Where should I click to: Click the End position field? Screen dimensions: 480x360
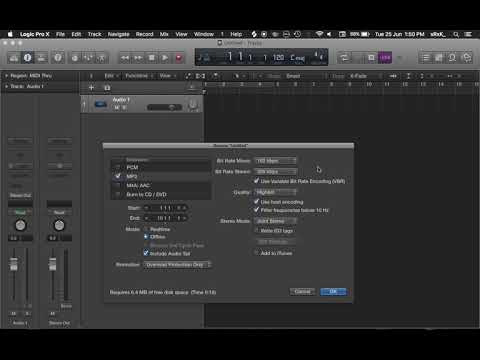point(165,218)
